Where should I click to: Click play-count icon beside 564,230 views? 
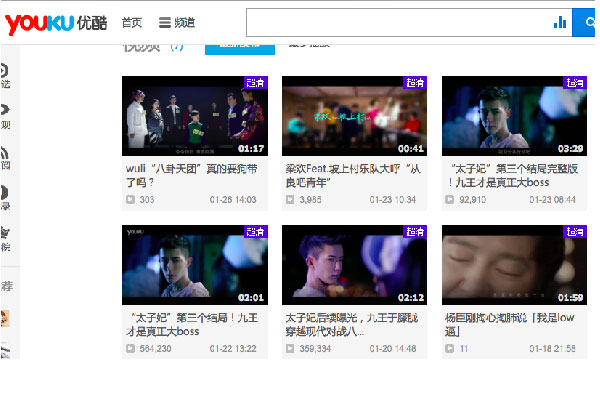tap(130, 348)
